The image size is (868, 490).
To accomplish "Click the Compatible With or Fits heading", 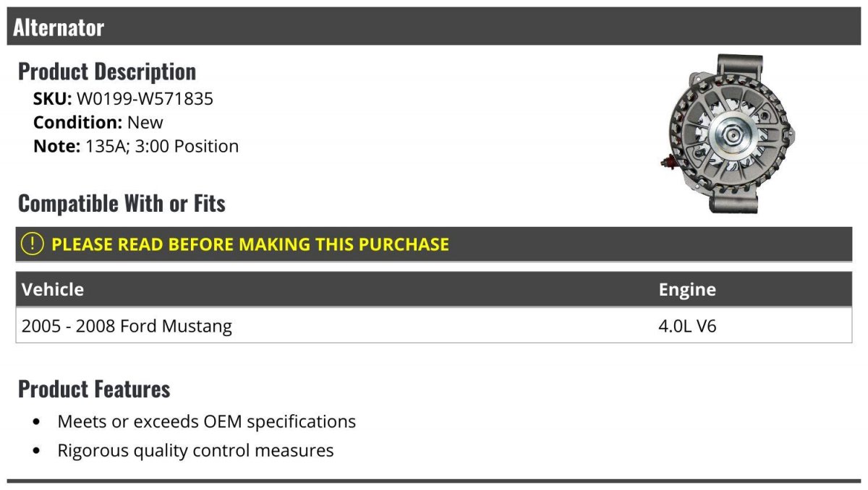I will point(122,203).
